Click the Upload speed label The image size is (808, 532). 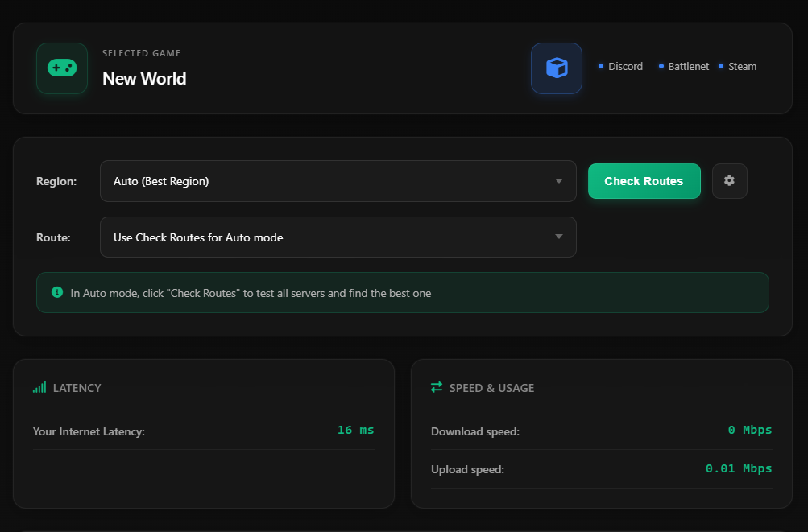(467, 470)
